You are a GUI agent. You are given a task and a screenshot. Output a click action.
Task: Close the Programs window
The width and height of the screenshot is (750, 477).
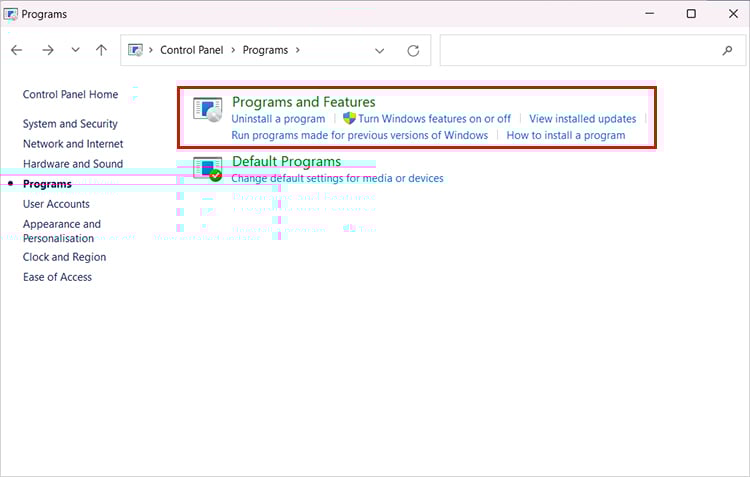(x=733, y=13)
